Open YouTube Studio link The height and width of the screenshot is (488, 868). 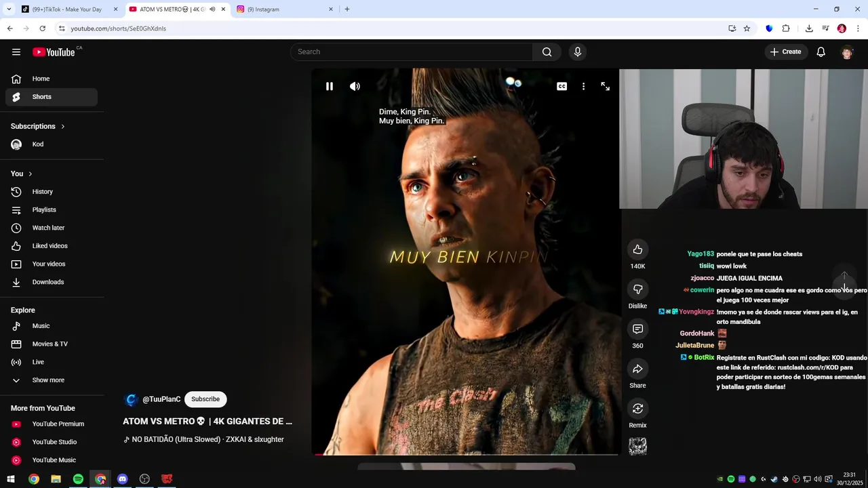coord(52,442)
